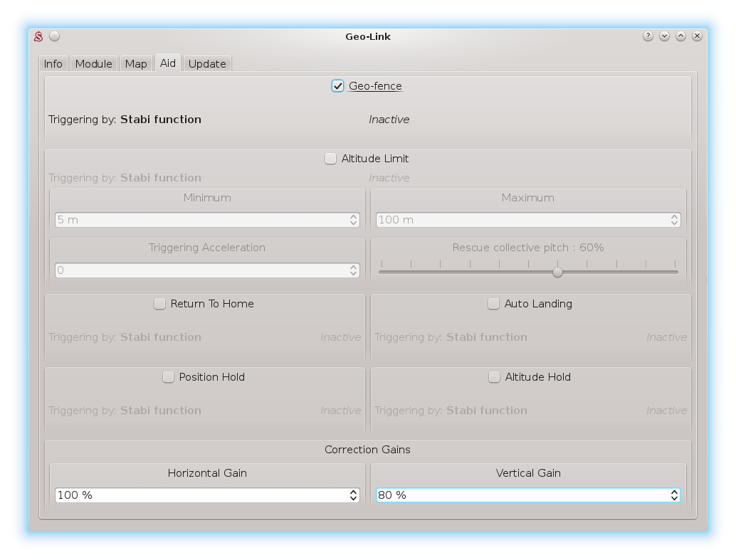Viewport: 736px width, 560px height.
Task: Turn on Auto Landing checkbox
Action: coord(494,304)
